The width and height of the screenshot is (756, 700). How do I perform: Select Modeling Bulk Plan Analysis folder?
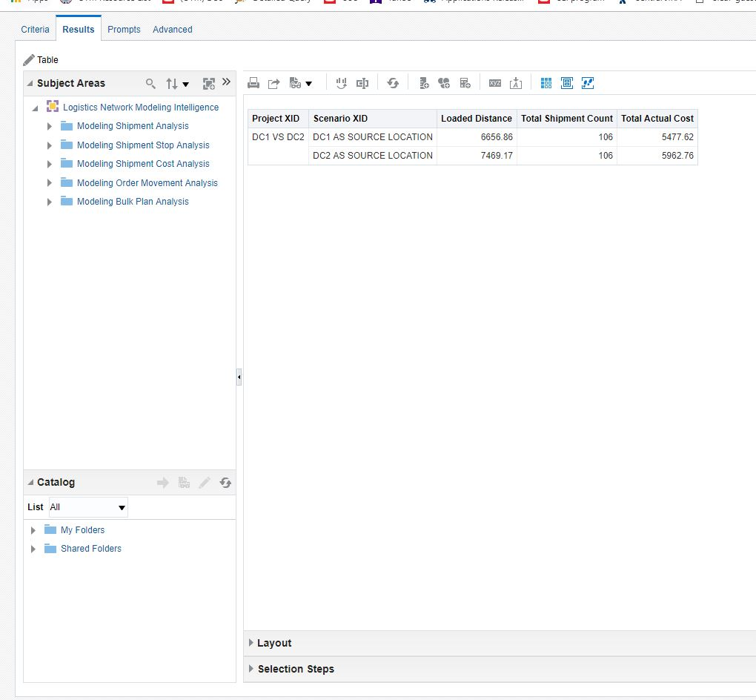coord(133,202)
